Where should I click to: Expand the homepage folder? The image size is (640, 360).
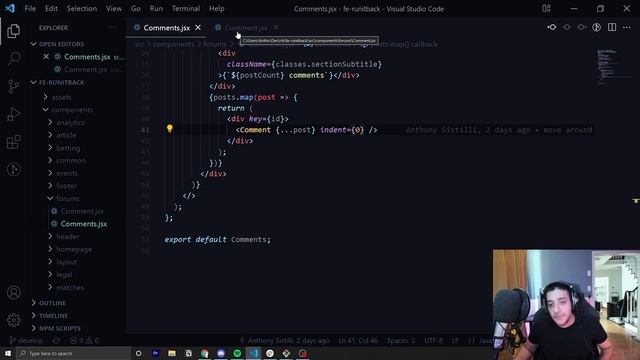pyautogui.click(x=74, y=249)
